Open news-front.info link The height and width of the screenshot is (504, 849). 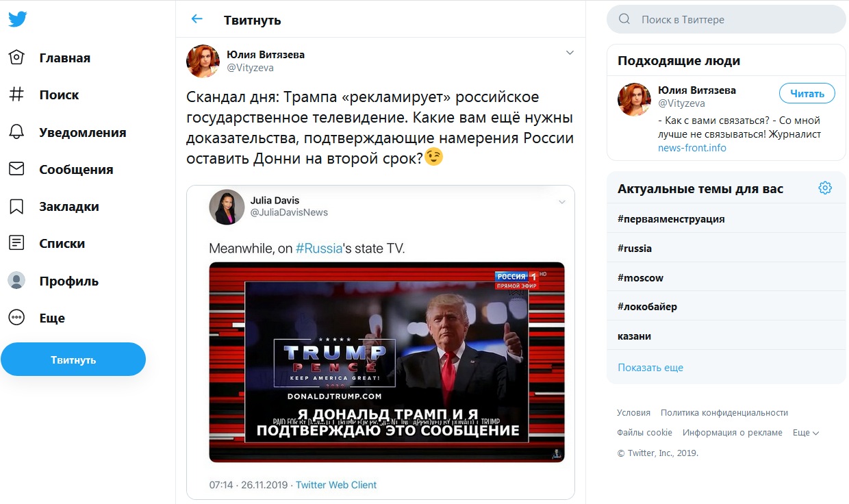pos(692,148)
